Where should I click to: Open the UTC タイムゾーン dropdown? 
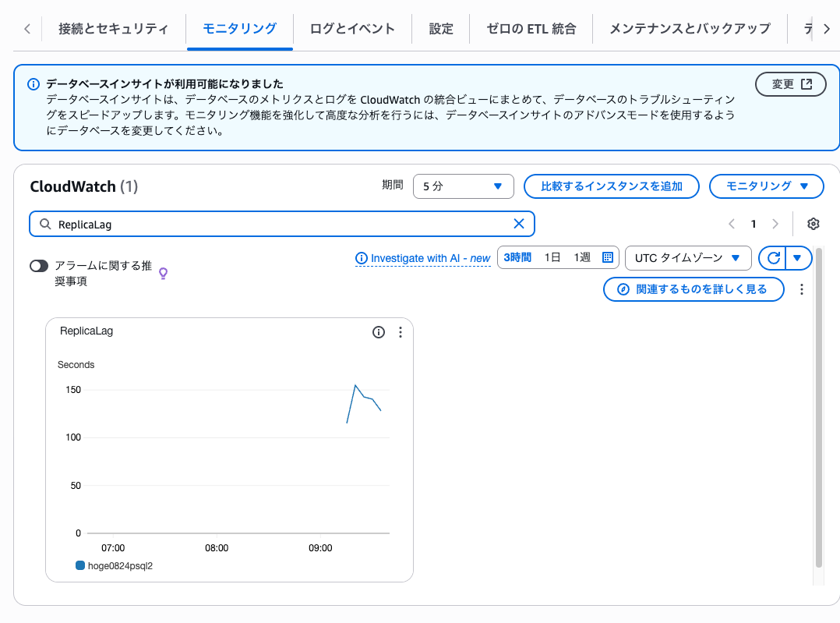688,258
